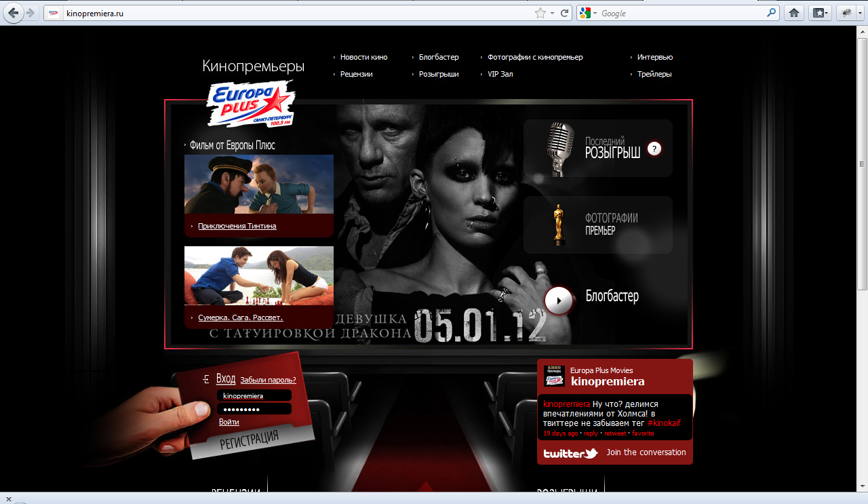The height and width of the screenshot is (504, 868).
Task: Click the Регистрация button on the ticket
Action: [x=250, y=441]
